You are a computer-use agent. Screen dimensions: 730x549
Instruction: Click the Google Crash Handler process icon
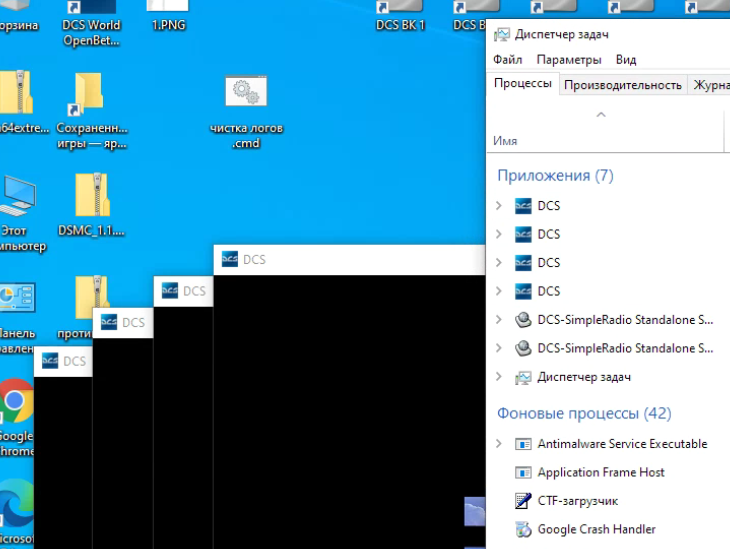click(523, 529)
